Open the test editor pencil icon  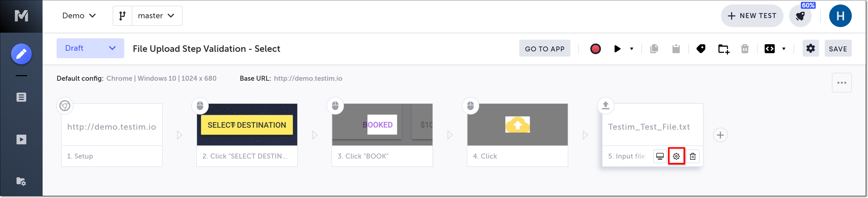click(x=21, y=54)
